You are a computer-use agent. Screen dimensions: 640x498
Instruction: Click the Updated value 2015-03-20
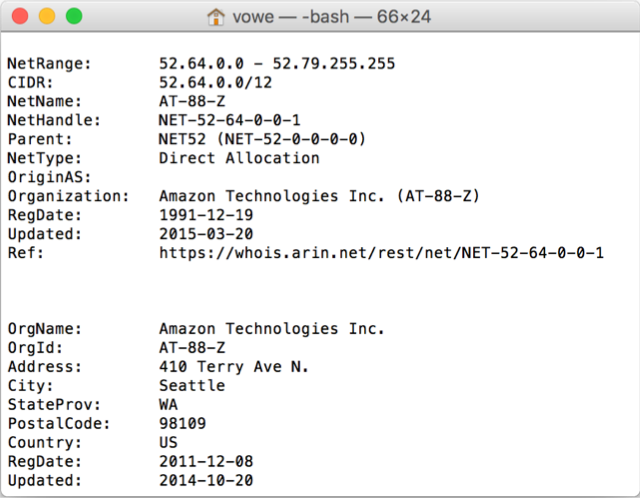click(x=205, y=234)
